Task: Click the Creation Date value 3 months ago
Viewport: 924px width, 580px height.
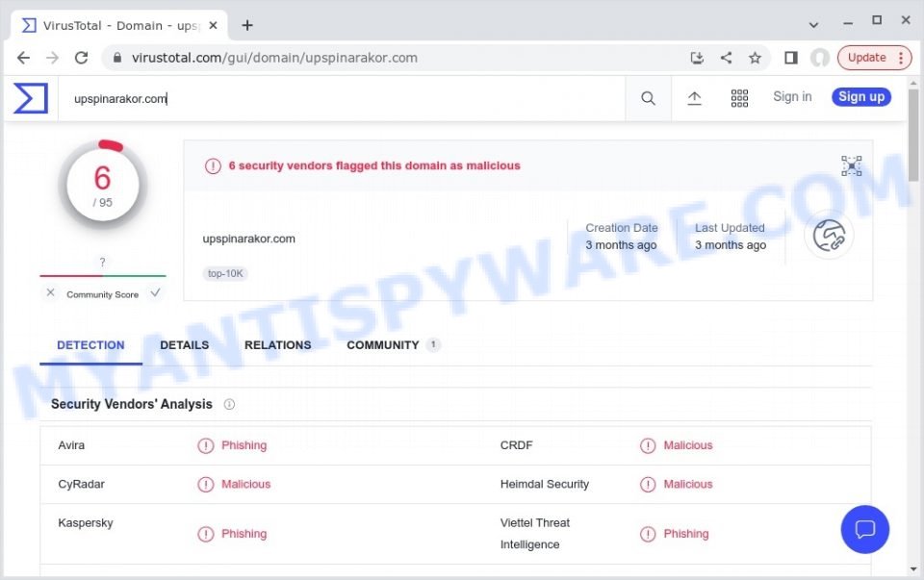Action: (x=621, y=245)
